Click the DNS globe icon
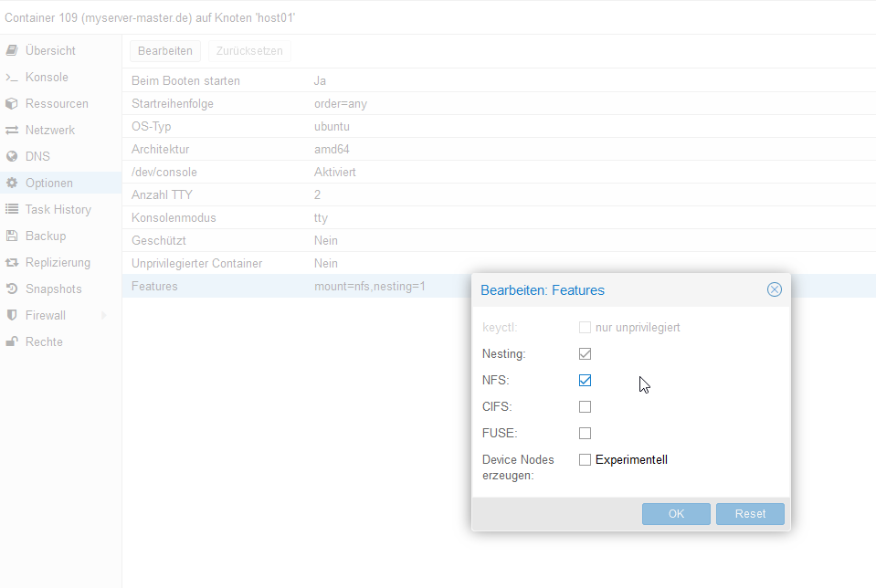The image size is (876, 588). pos(12,156)
